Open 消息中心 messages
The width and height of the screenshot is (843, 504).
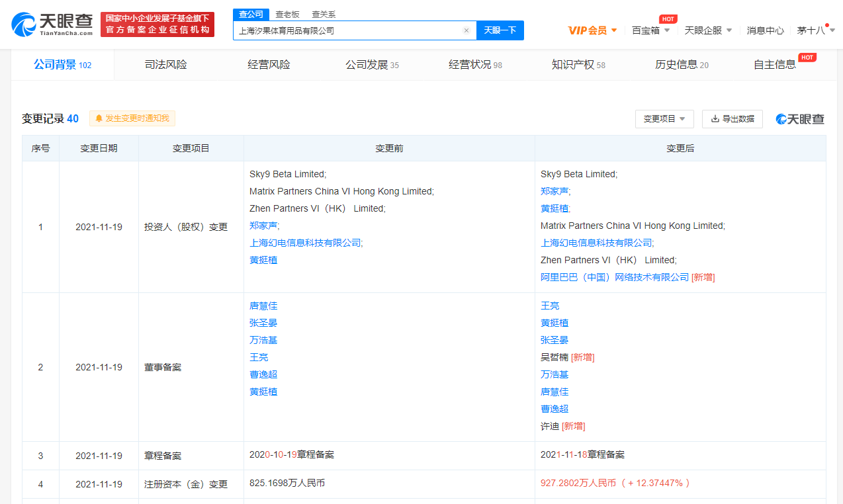coord(766,30)
